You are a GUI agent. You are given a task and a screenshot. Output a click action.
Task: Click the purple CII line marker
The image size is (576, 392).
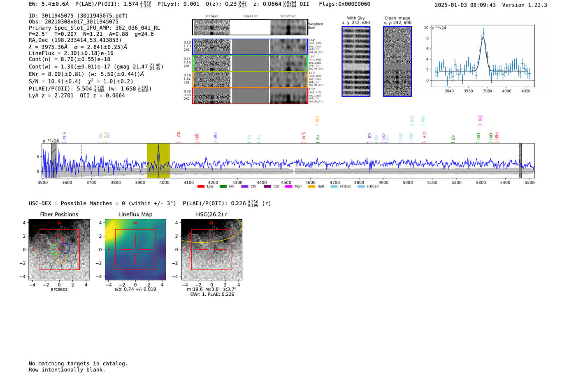[369, 138]
